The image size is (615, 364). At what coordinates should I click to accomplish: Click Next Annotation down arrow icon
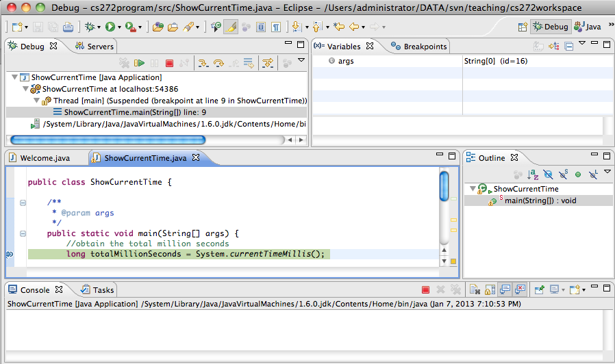297,27
